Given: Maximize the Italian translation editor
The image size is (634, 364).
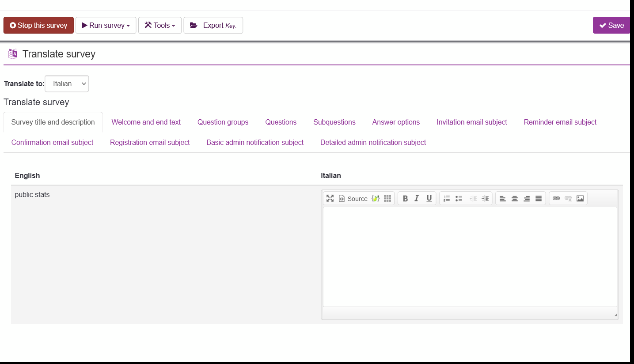Looking at the screenshot, I should pos(330,198).
